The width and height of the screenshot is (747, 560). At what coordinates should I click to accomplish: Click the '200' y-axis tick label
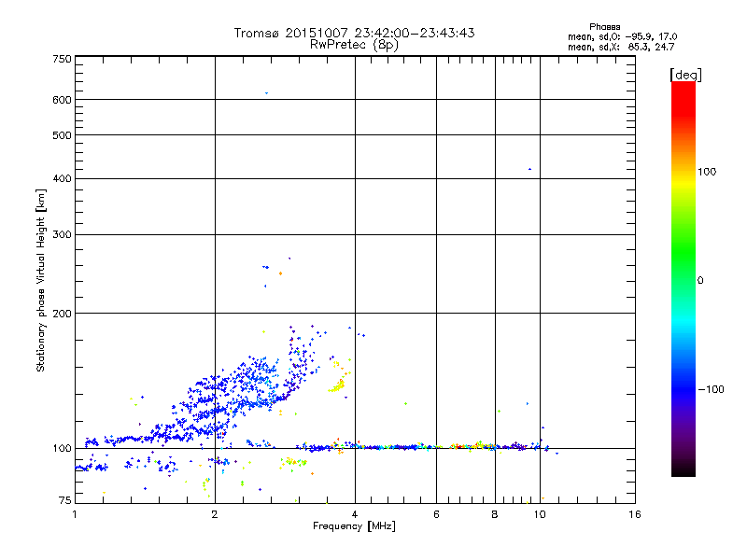click(62, 314)
